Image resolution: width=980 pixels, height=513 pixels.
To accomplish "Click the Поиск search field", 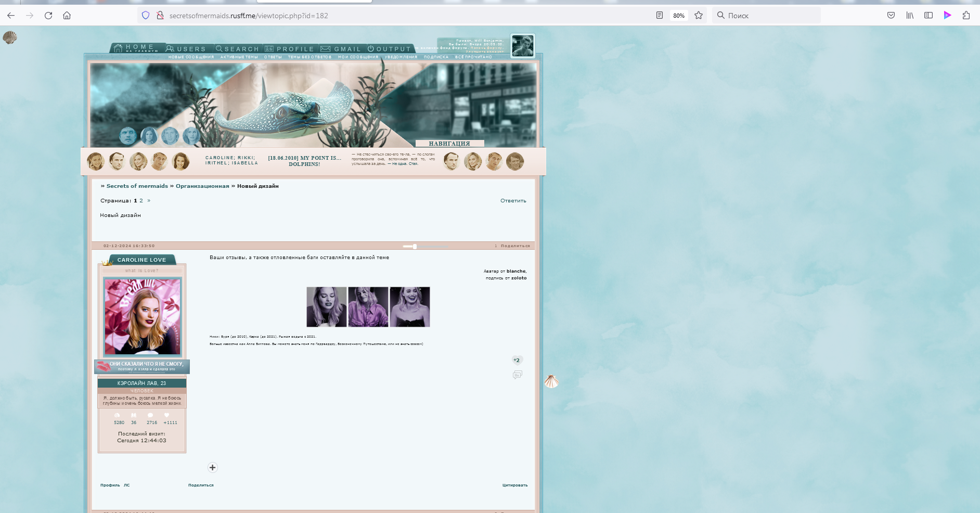I will point(766,16).
